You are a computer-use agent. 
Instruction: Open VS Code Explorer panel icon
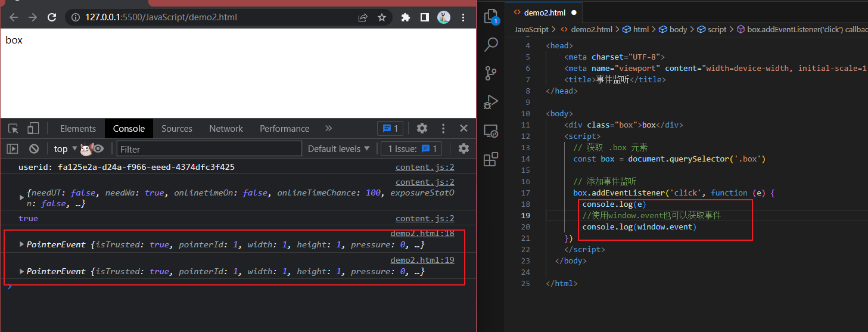(491, 16)
